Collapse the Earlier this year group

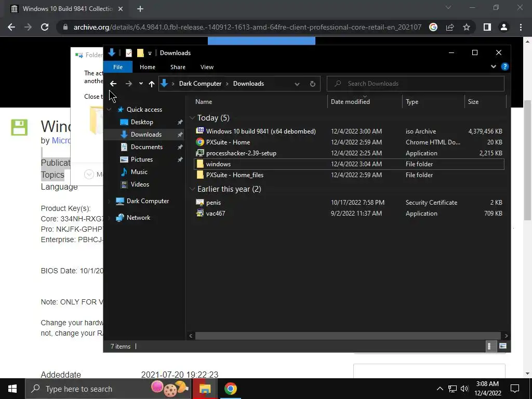click(192, 189)
